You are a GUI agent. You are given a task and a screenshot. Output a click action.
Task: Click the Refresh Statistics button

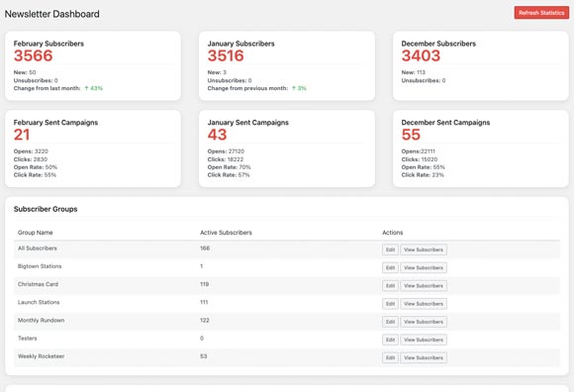click(541, 13)
